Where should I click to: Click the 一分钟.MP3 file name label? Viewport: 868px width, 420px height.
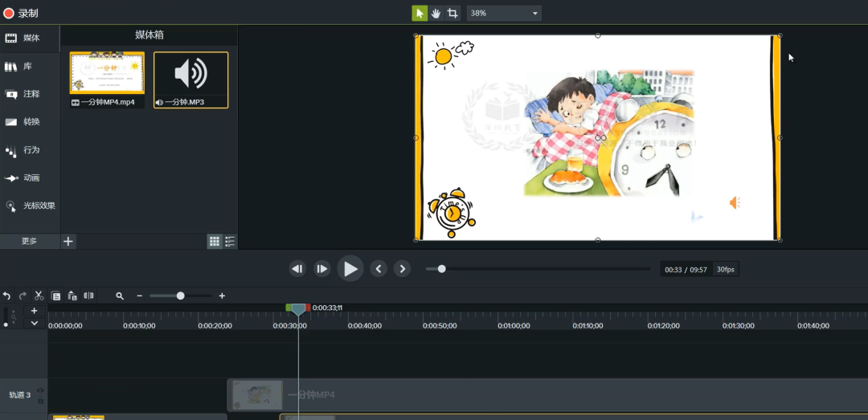click(184, 102)
